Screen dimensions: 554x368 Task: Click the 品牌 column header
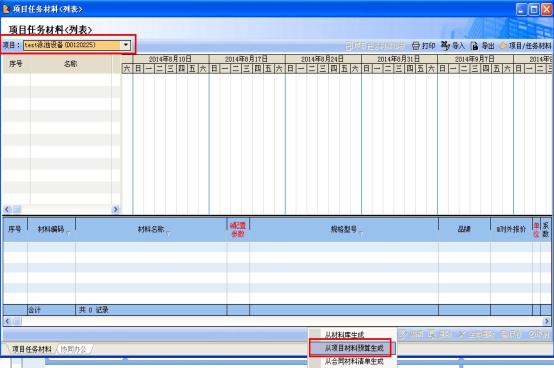point(464,230)
